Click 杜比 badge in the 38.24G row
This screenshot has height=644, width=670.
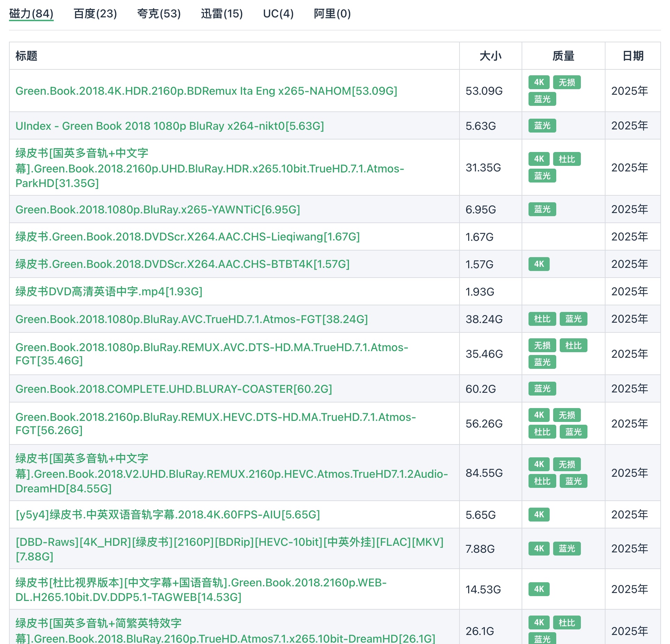pyautogui.click(x=542, y=319)
